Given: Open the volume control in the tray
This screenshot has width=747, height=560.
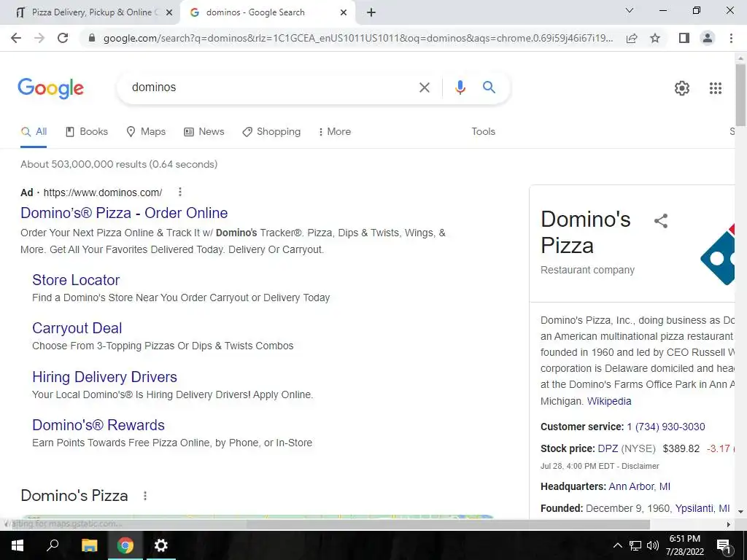Looking at the screenshot, I should [x=653, y=545].
